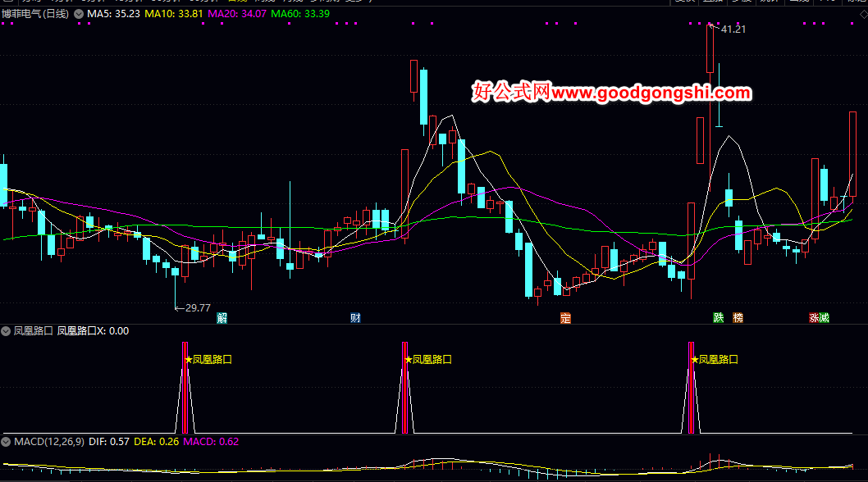Select the stock name 博菲电气(日线)
Screen dimensions: 868x482
pyautogui.click(x=35, y=14)
